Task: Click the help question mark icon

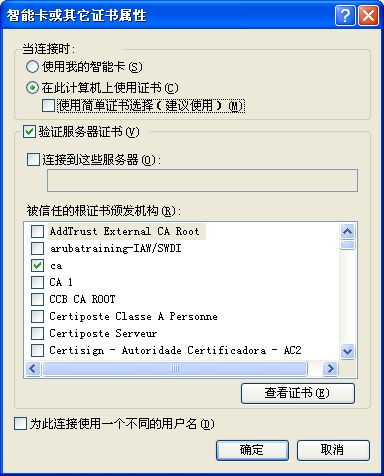Action: pos(345,15)
